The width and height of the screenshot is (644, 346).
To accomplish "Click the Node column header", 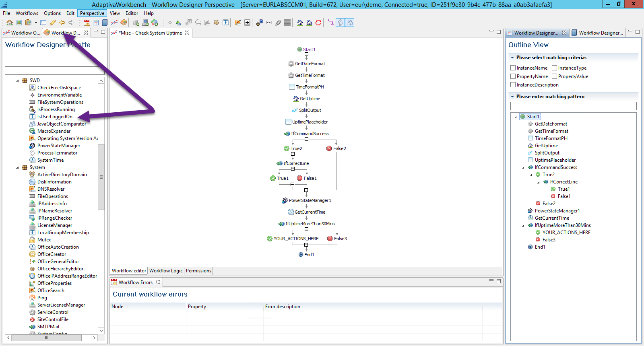I will [148, 307].
